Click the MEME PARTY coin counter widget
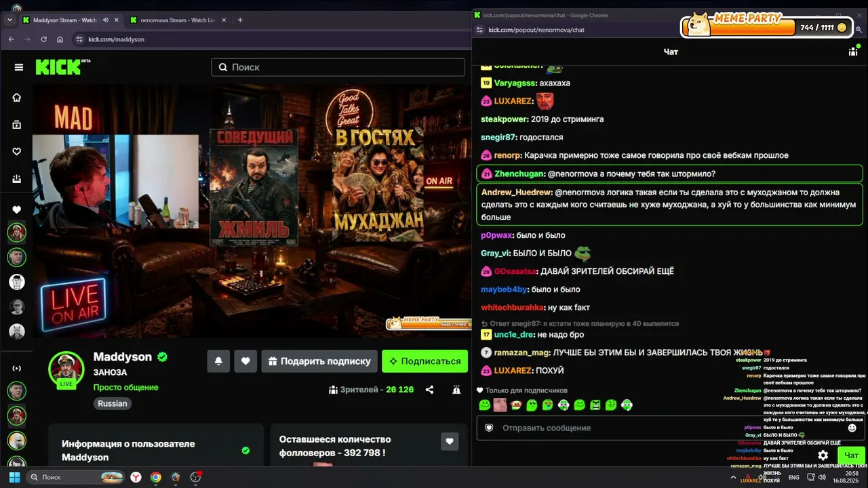 (768, 26)
